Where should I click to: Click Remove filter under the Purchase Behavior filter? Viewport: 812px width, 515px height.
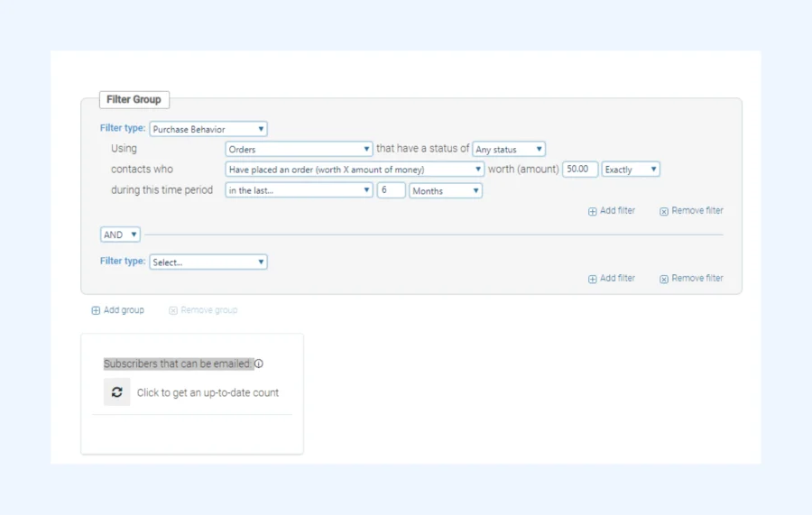[691, 211]
